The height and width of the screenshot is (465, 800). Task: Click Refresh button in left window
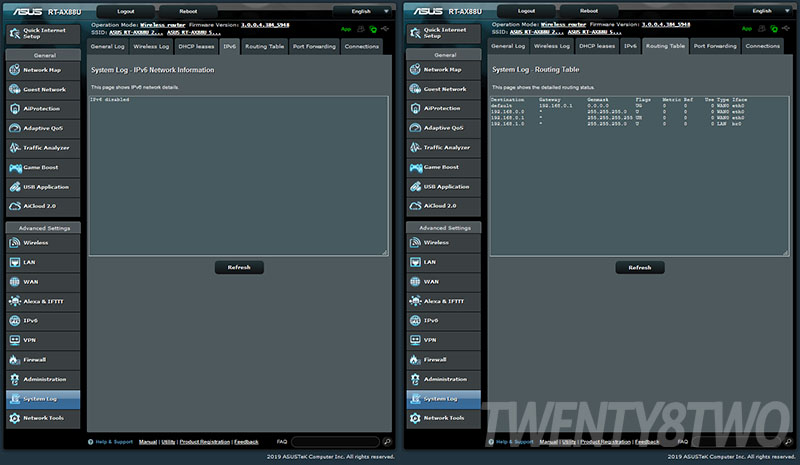pyautogui.click(x=239, y=267)
